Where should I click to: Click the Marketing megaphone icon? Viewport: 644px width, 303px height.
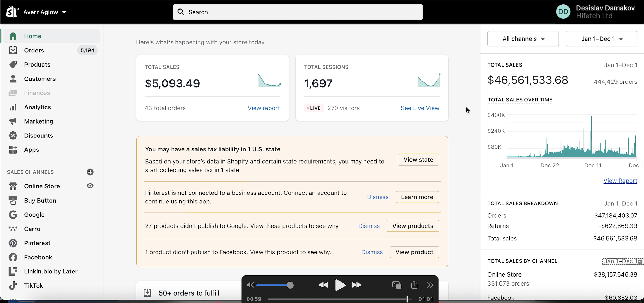tap(13, 121)
